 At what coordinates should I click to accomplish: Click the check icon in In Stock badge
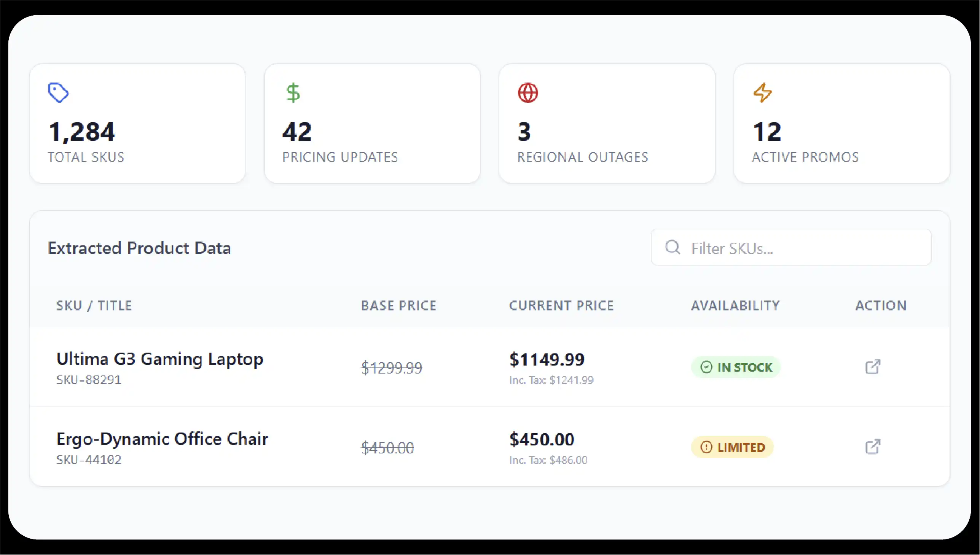pos(706,367)
